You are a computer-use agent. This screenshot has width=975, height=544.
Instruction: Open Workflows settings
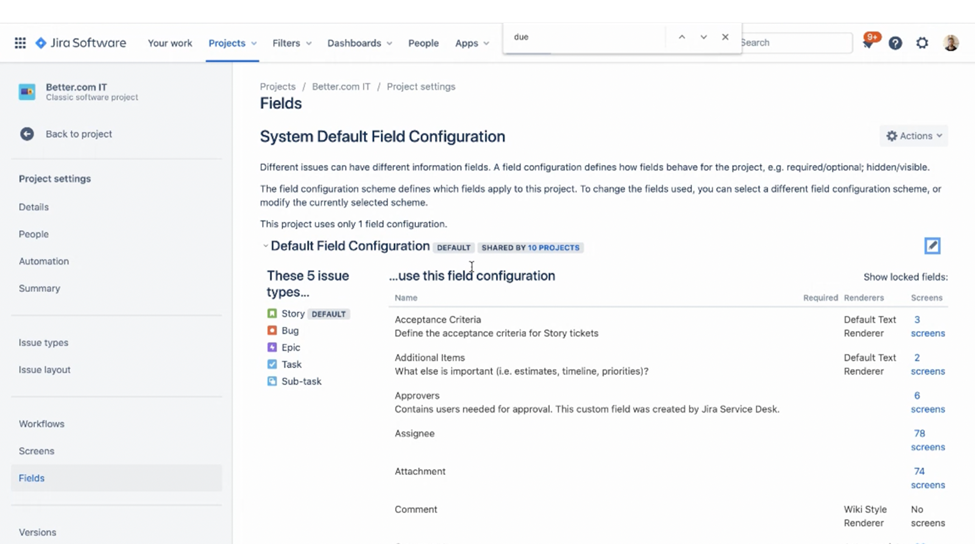click(x=42, y=424)
